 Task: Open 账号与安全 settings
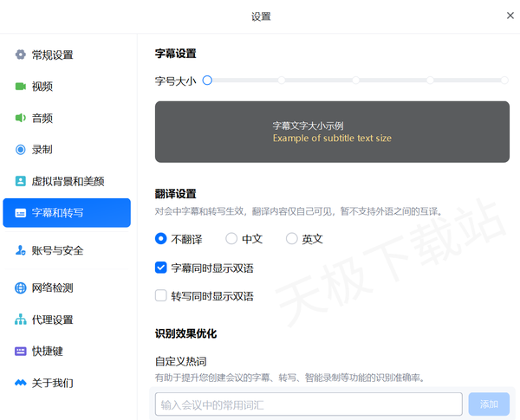point(67,250)
